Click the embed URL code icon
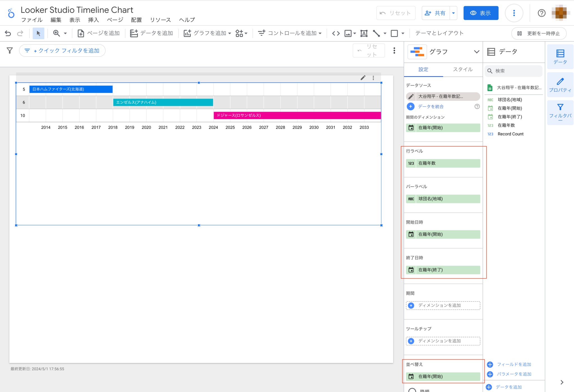 (x=336, y=33)
